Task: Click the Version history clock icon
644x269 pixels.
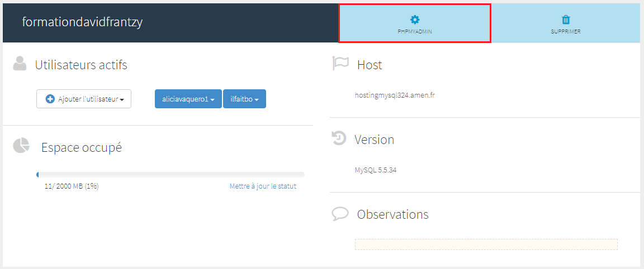Action: point(339,138)
